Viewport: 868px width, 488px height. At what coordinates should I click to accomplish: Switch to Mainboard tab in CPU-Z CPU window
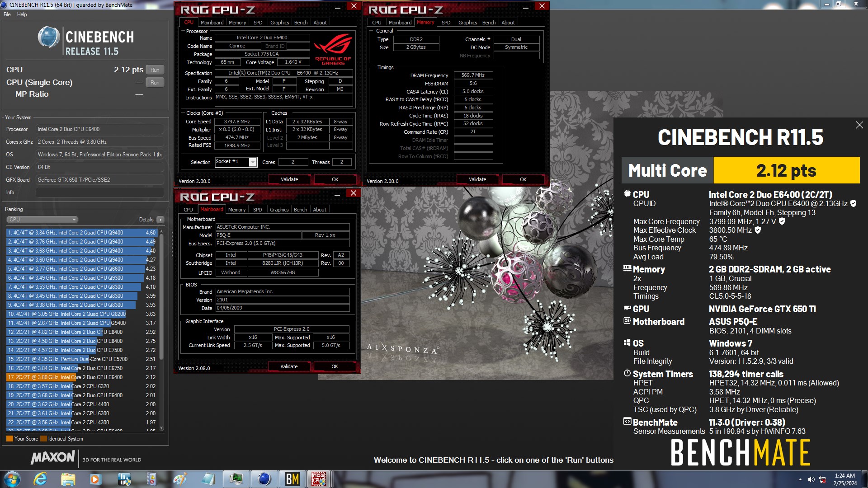[212, 23]
